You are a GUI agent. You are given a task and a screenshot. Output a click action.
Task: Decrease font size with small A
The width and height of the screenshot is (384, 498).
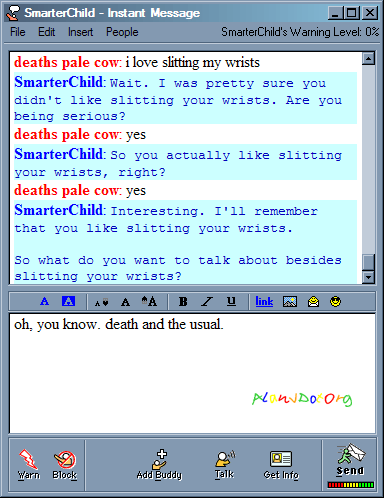coord(101,303)
